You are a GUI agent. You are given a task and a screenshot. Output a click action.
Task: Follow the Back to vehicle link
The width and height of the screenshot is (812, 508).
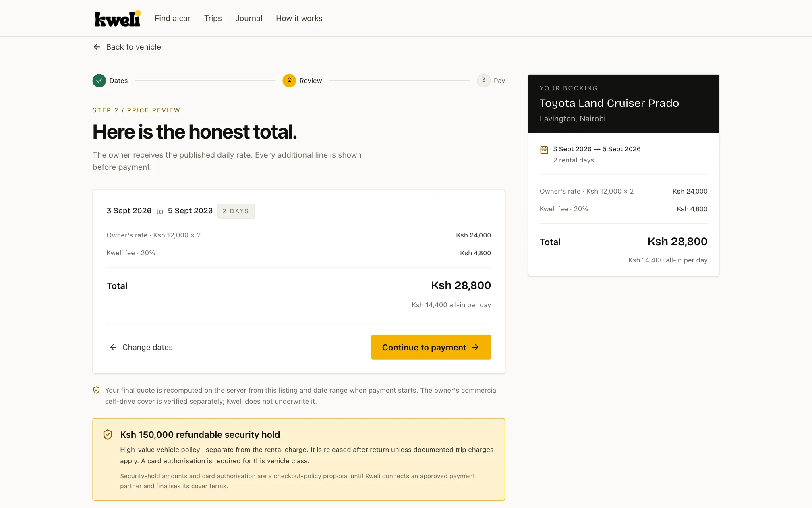coord(133,47)
